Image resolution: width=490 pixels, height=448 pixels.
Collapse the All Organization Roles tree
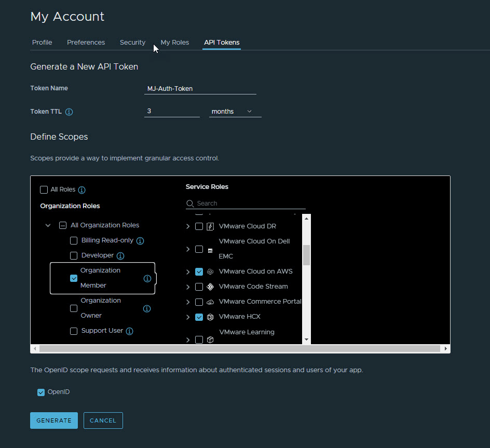pos(48,225)
